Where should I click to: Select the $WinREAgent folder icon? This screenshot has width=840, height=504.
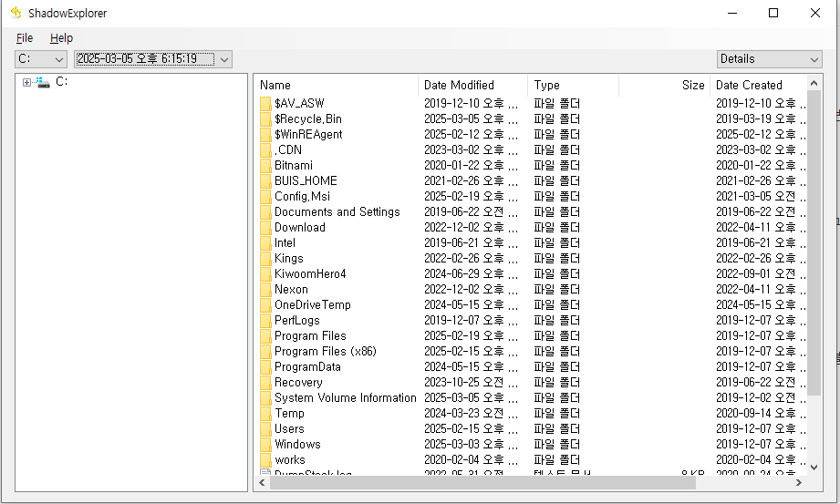pos(265,135)
